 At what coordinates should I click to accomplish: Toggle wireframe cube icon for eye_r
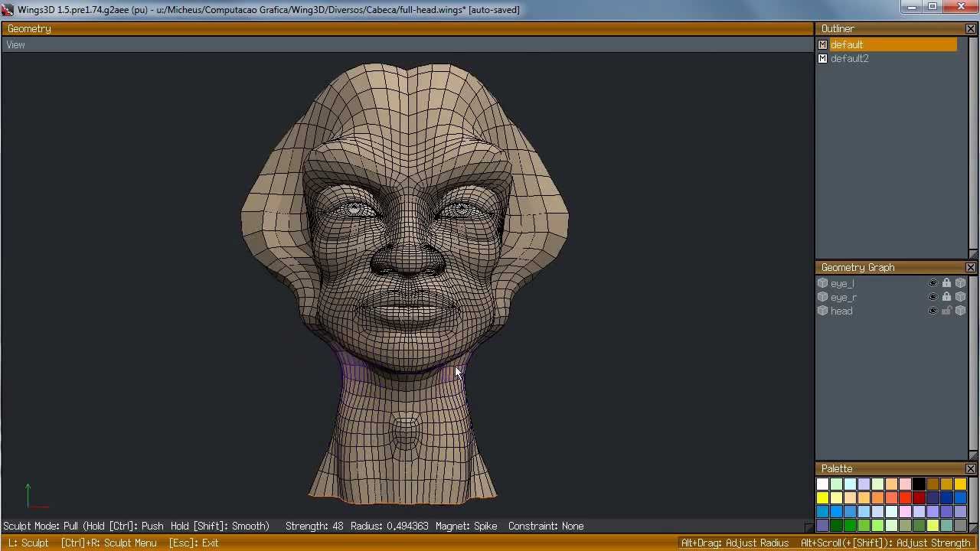pos(960,298)
